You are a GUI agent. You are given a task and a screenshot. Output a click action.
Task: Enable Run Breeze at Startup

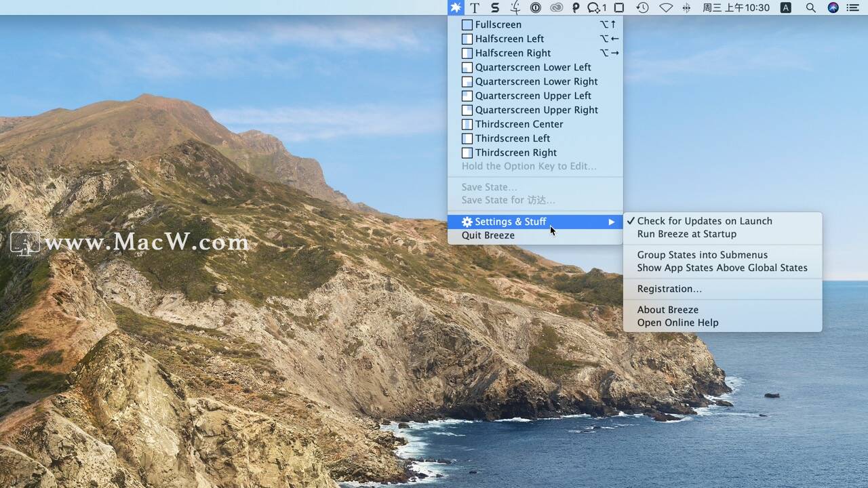point(722,234)
